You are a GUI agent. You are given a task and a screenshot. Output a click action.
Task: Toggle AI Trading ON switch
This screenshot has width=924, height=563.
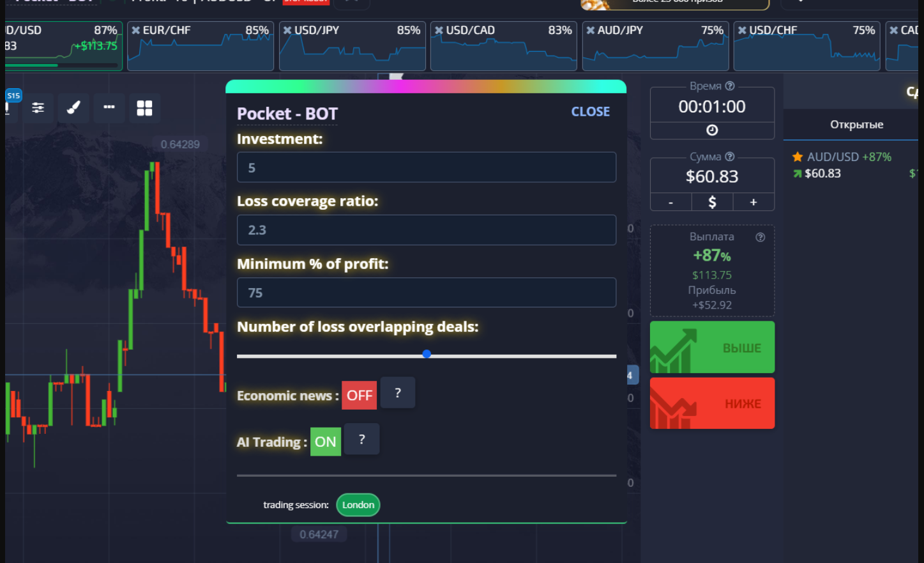(325, 442)
